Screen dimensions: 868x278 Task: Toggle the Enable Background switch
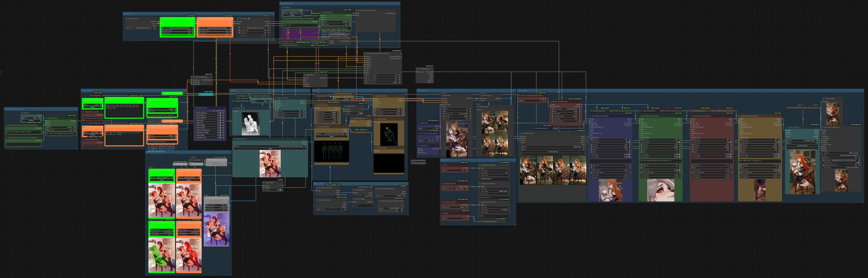pyautogui.click(x=220, y=113)
